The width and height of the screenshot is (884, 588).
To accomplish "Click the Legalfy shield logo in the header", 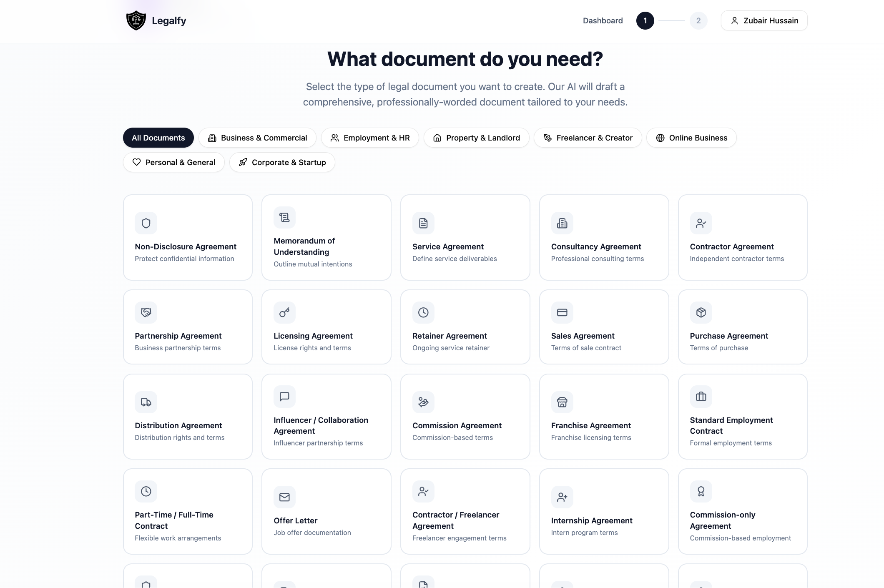I will point(136,20).
